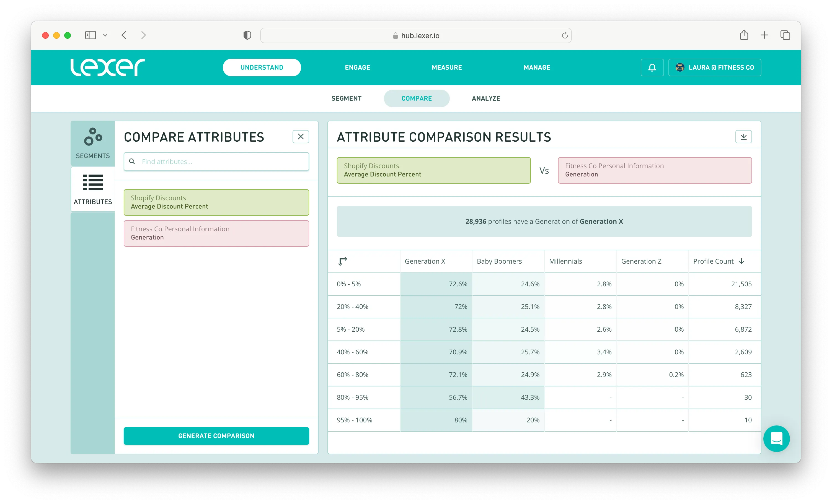This screenshot has width=832, height=504.
Task: Switch to the Analyze tab
Action: (485, 98)
